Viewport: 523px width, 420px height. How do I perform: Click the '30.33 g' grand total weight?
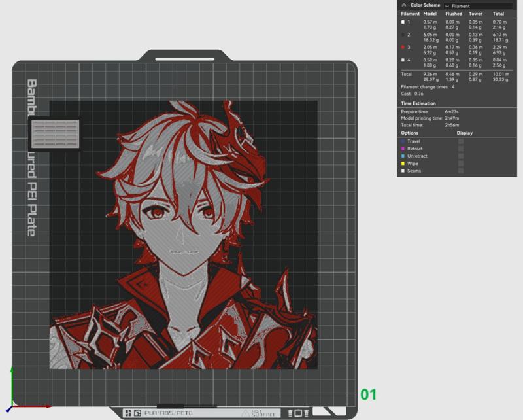501,79
